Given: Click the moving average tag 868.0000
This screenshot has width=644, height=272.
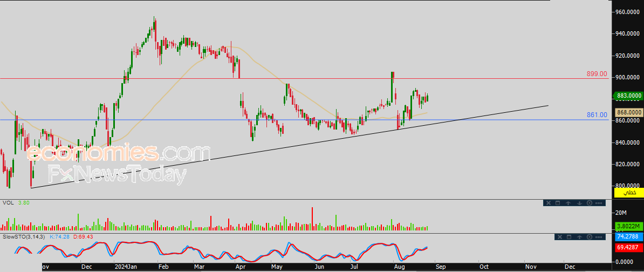Looking at the screenshot, I should pos(629,112).
